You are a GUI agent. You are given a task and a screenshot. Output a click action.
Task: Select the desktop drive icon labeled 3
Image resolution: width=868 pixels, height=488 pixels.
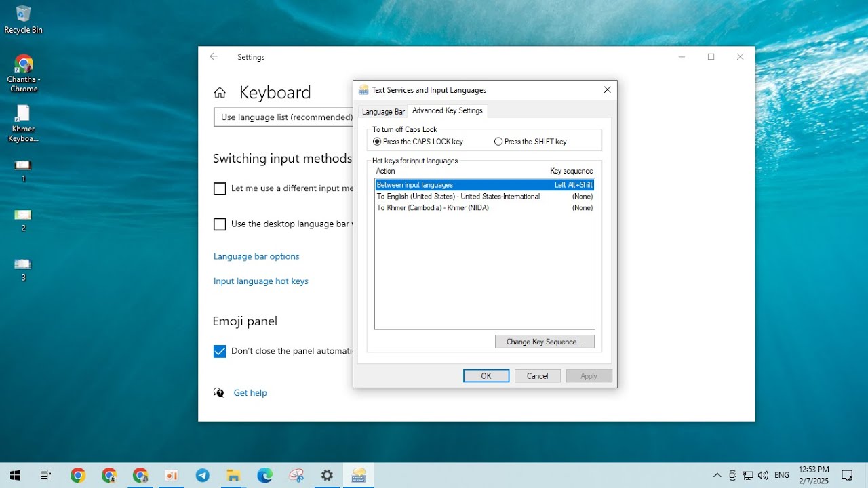tap(23, 270)
